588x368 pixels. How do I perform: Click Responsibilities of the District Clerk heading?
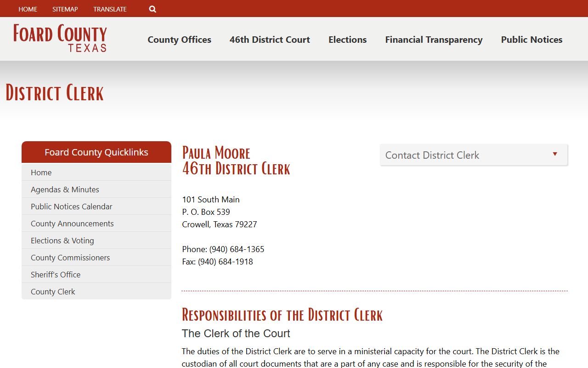click(x=282, y=315)
